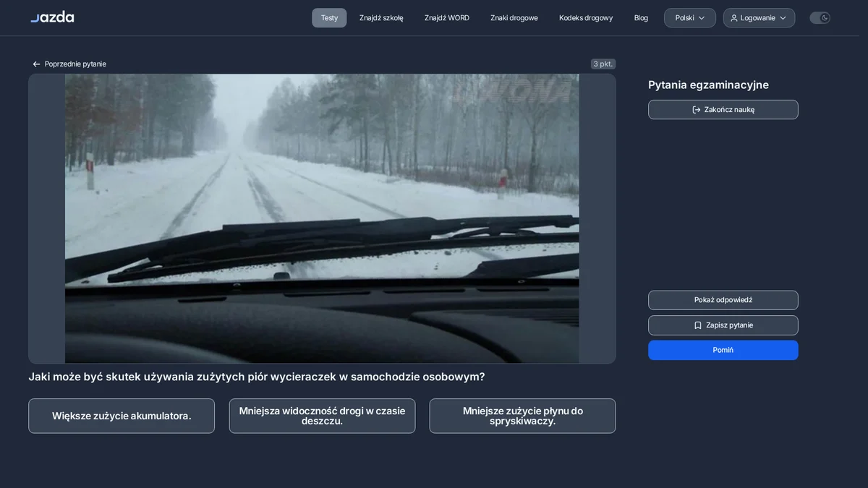Open the Testy tab
This screenshot has height=488, width=868.
329,18
